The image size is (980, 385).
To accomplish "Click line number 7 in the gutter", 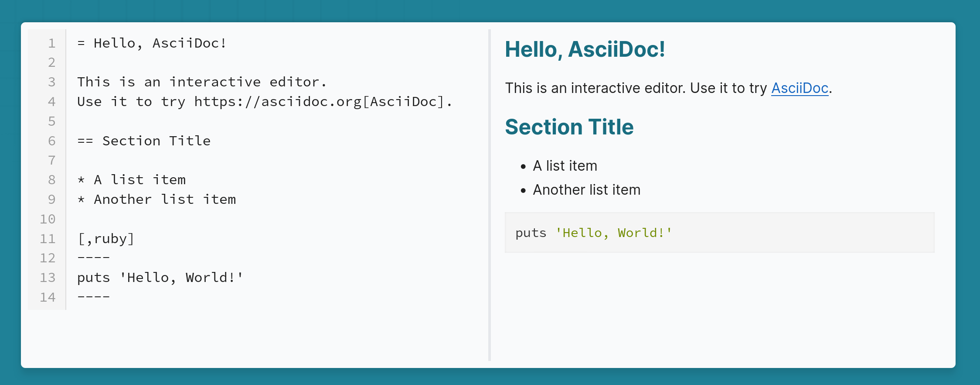I will 52,160.
